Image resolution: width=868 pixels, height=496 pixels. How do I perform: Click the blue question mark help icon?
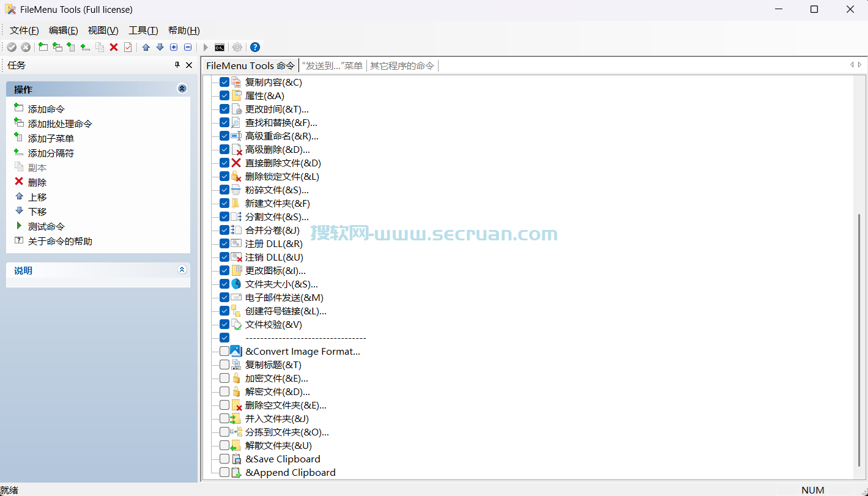(x=255, y=47)
